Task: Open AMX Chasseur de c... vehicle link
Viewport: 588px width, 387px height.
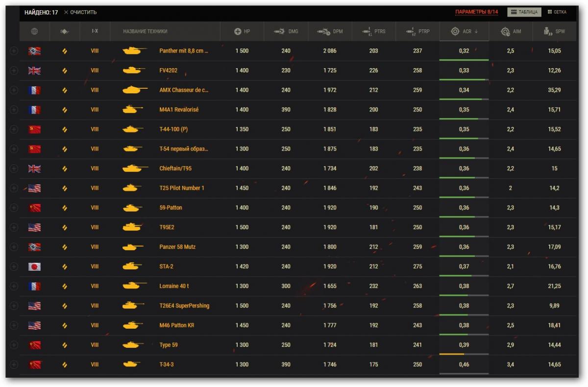Action: 184,90
